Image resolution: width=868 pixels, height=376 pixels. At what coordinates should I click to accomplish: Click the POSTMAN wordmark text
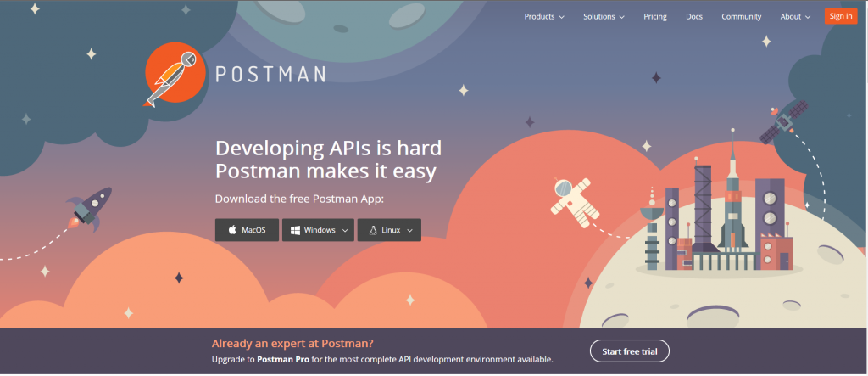coord(270,75)
